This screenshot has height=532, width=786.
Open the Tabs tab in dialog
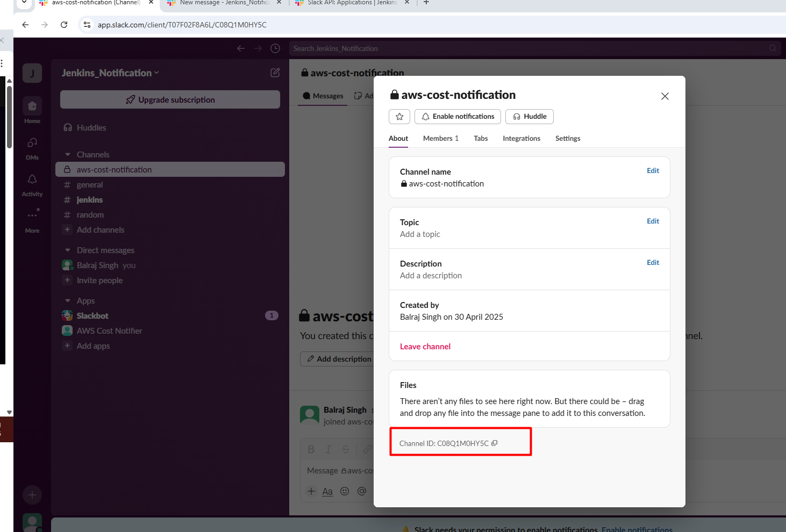(481, 138)
